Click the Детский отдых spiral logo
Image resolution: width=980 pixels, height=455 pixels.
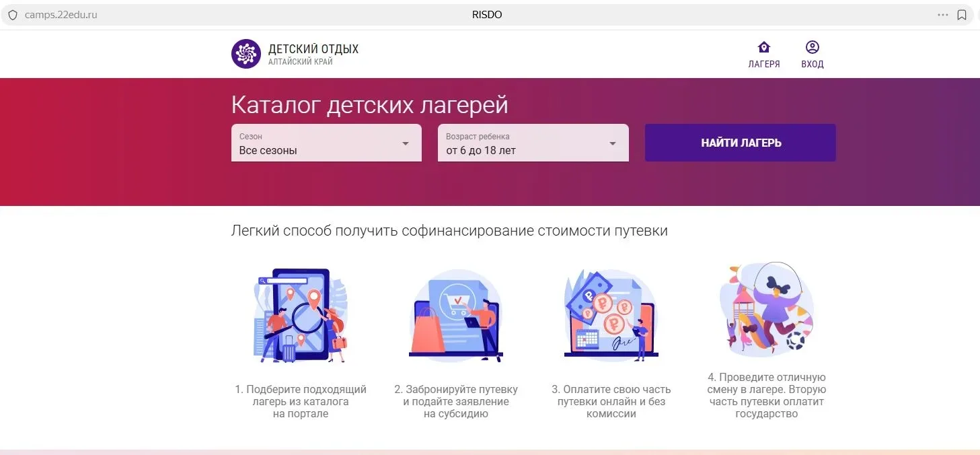(x=246, y=54)
